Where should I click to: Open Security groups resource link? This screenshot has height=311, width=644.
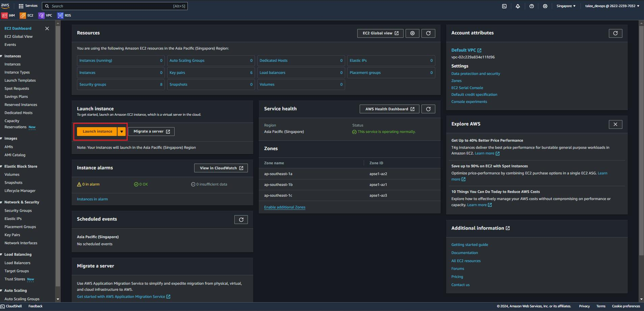point(93,85)
